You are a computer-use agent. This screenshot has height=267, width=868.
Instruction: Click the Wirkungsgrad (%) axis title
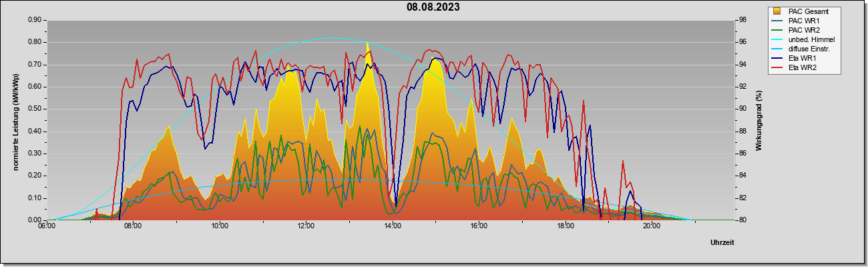click(x=758, y=120)
